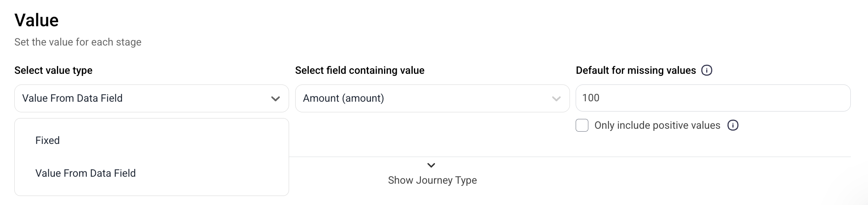Open the Select value type combo box
Screen dimensions: 868x205
coord(151,98)
